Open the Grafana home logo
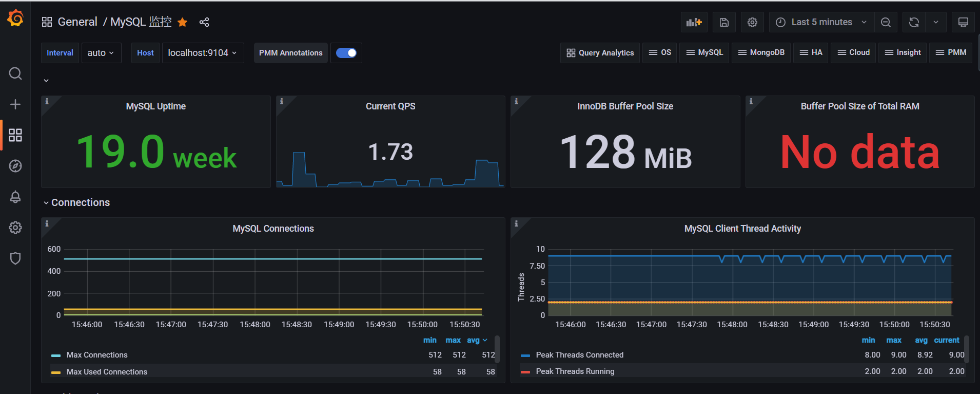Viewport: 980px width, 394px height. [15, 18]
